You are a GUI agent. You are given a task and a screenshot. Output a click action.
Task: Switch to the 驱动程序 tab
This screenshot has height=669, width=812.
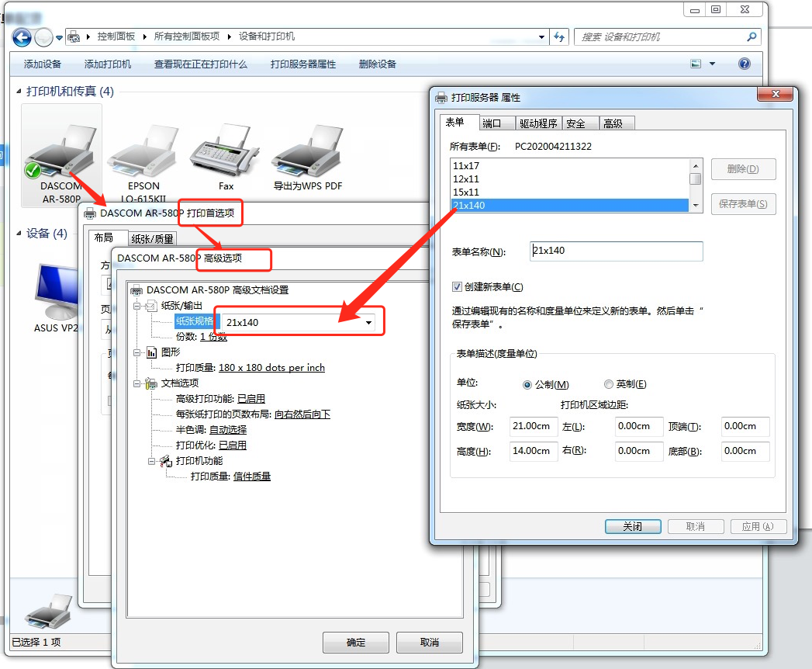point(538,123)
